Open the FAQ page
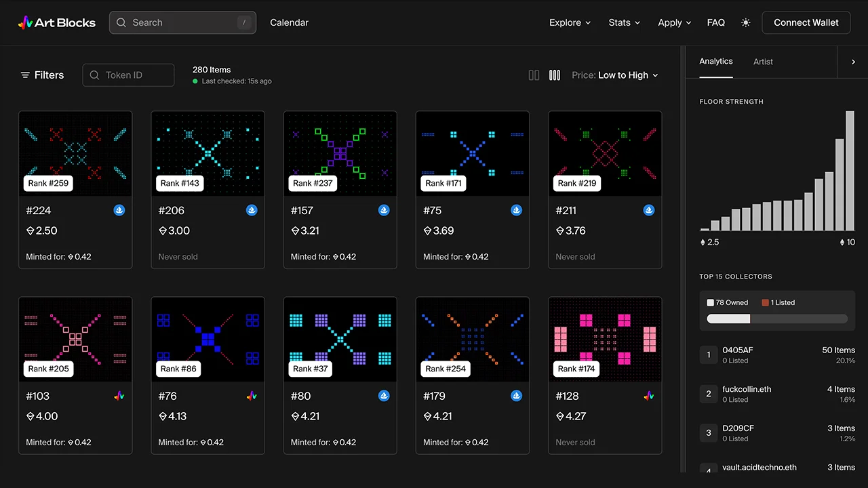This screenshot has width=868, height=488. (716, 22)
